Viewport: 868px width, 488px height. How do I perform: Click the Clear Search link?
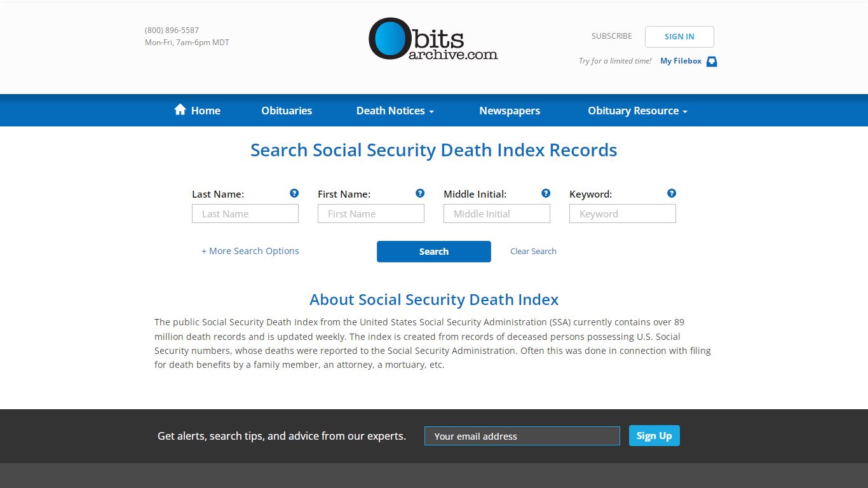point(533,251)
